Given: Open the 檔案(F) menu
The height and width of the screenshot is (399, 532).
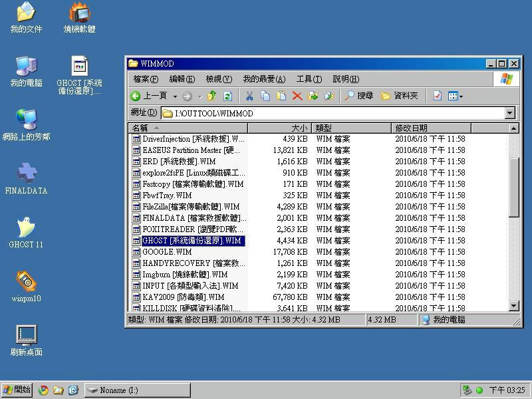Looking at the screenshot, I should (146, 79).
